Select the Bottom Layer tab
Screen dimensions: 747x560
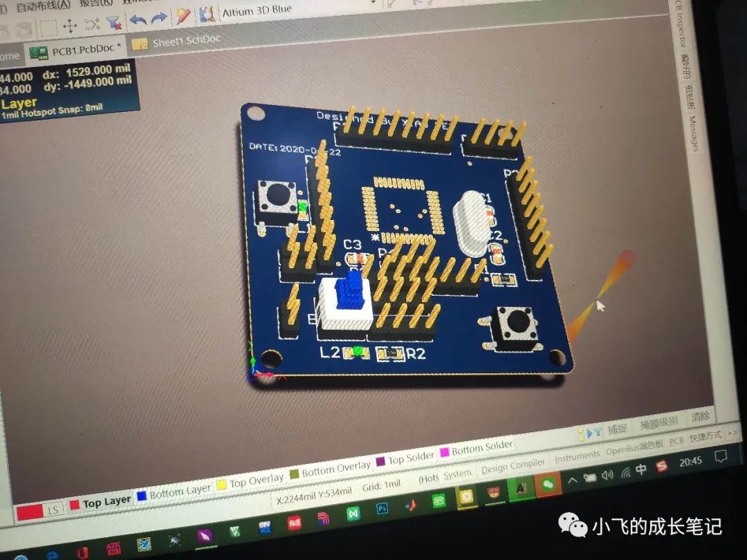click(x=174, y=492)
